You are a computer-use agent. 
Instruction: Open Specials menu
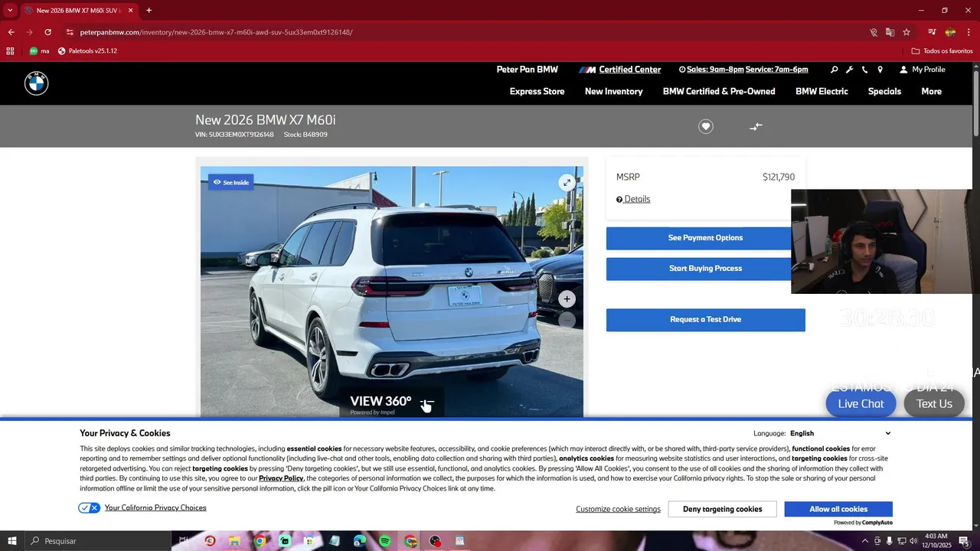[884, 91]
